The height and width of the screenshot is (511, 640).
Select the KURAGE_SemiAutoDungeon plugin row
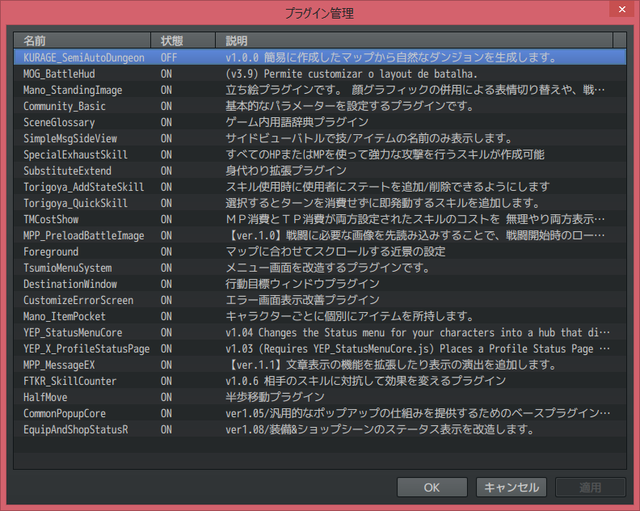click(x=320, y=58)
